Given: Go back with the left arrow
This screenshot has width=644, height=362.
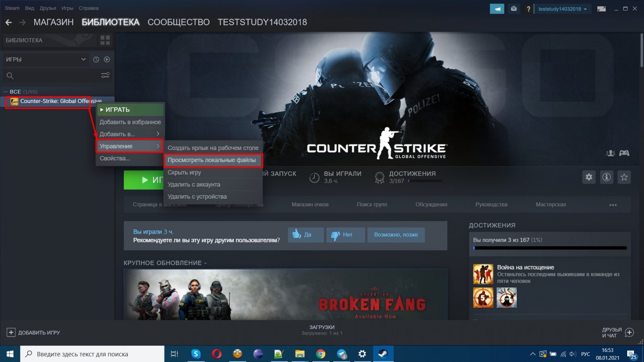Looking at the screenshot, I should pos(8,23).
